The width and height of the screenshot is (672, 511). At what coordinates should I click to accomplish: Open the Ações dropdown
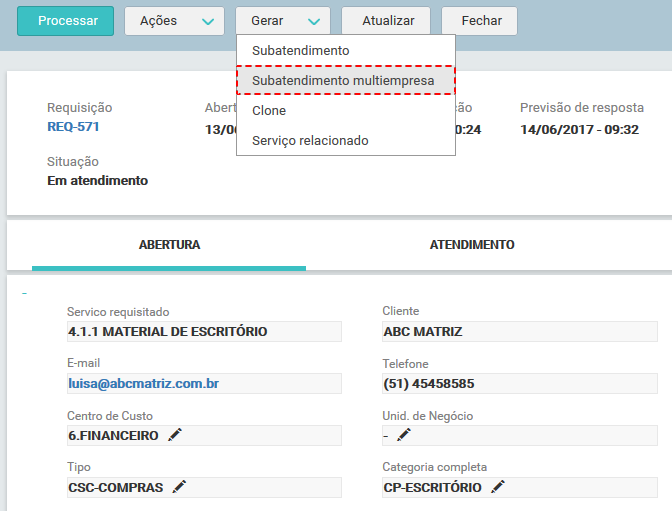tap(174, 21)
